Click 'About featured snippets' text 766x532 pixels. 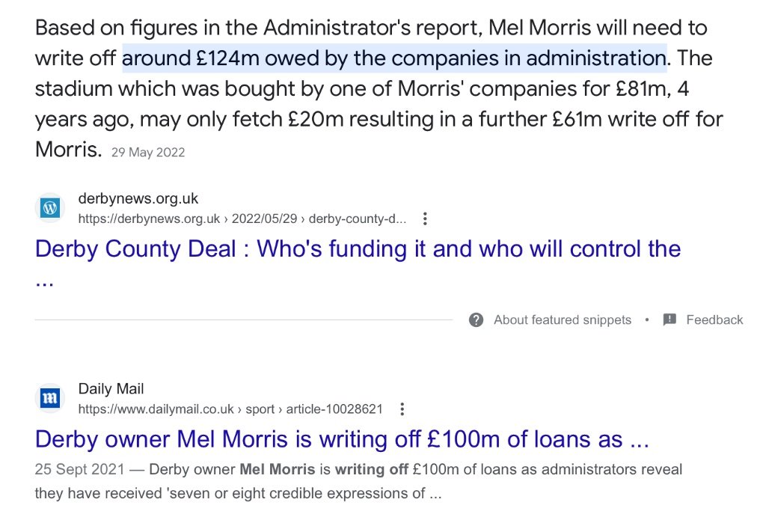562,320
